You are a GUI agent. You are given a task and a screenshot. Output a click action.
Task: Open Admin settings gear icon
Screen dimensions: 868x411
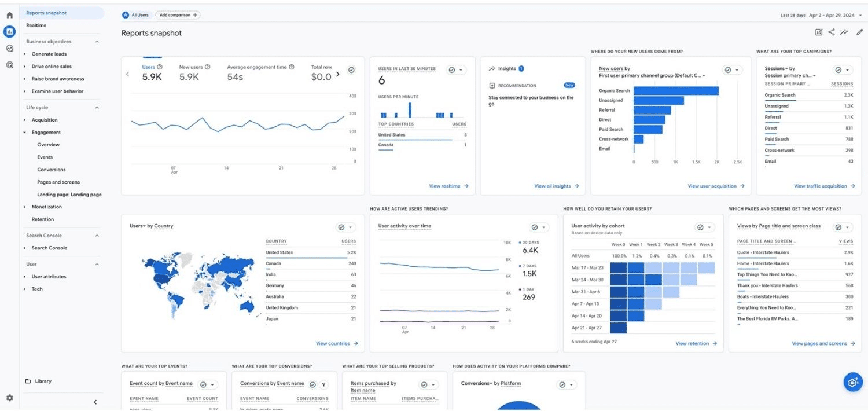[9, 398]
